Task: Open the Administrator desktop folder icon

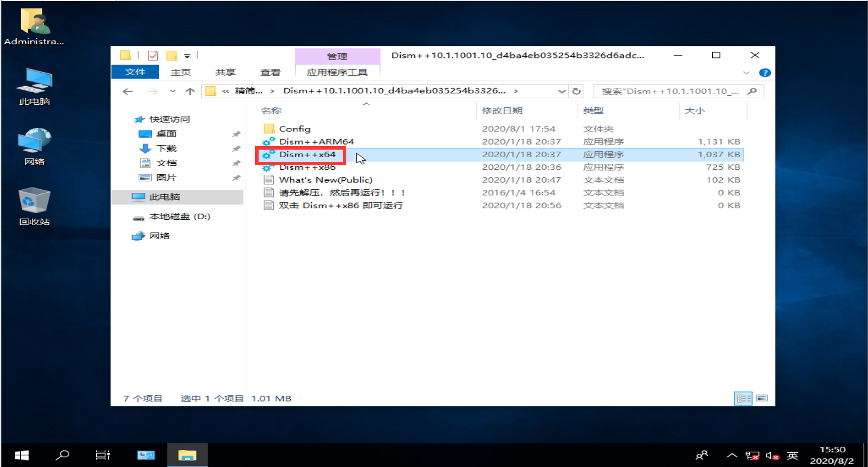Action: click(34, 26)
